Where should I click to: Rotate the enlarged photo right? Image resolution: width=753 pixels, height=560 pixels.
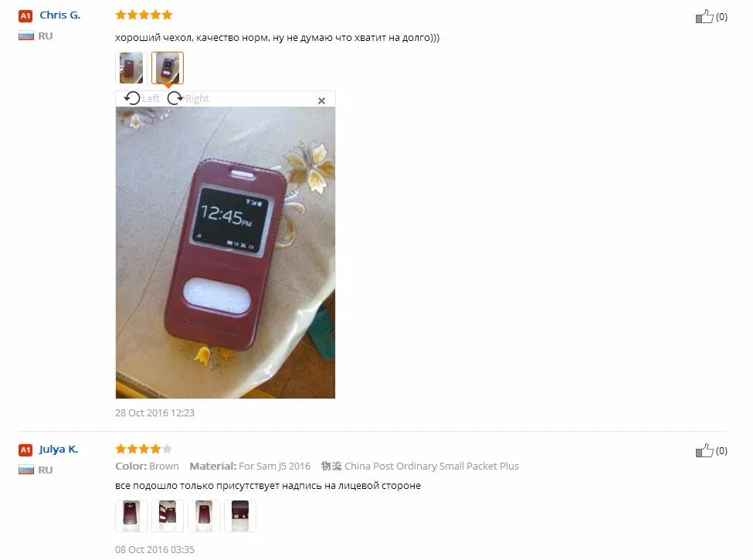pyautogui.click(x=188, y=98)
